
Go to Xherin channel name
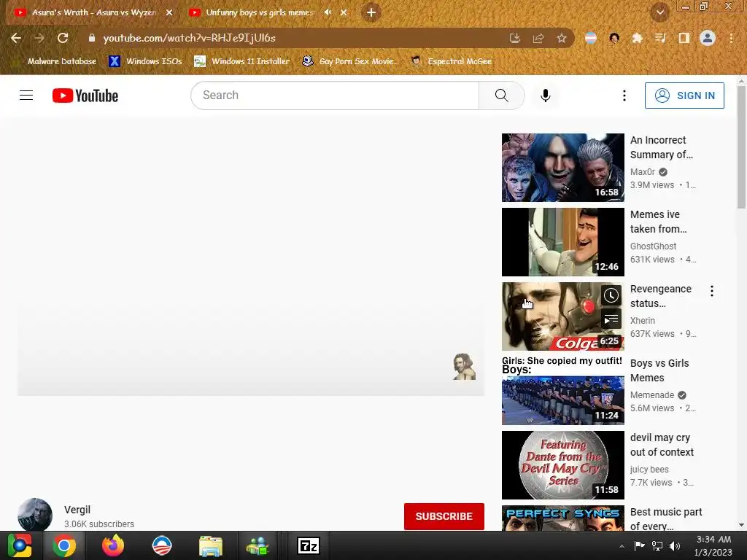pos(642,321)
